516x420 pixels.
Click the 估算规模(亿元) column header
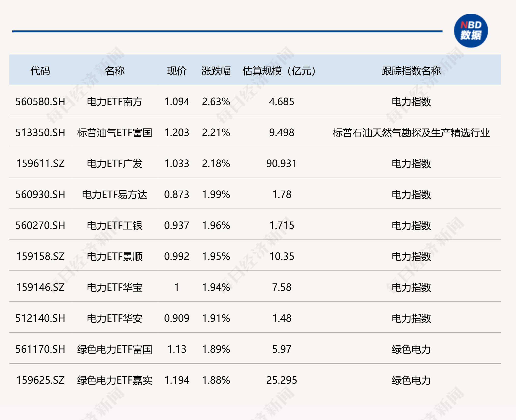coord(279,71)
